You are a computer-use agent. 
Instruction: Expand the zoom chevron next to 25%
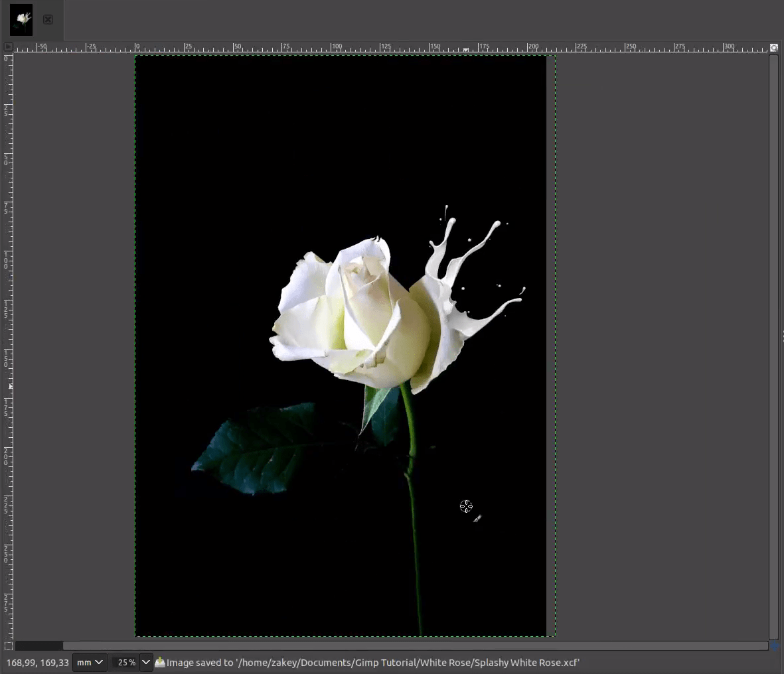[145, 662]
